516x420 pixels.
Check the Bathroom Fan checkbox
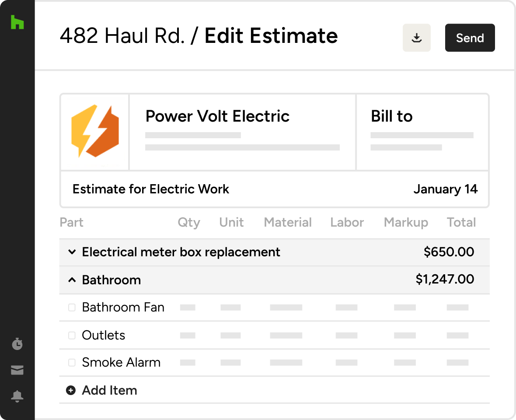click(72, 308)
